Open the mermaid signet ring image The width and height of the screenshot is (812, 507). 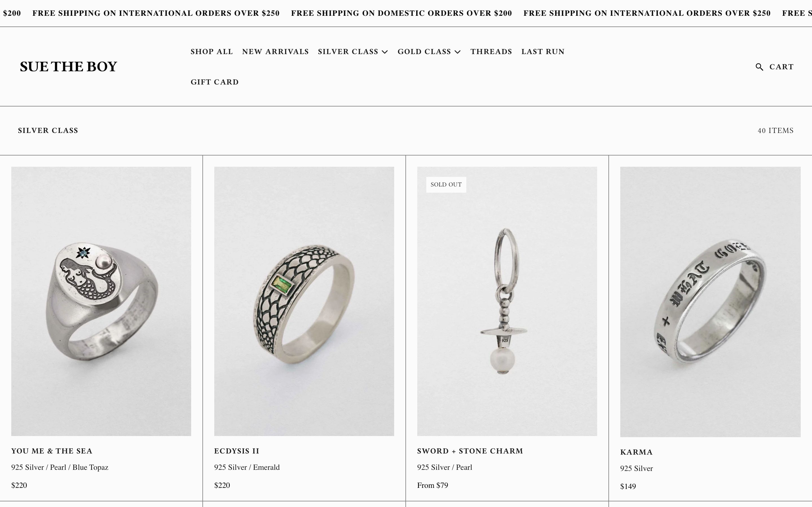[x=101, y=301]
